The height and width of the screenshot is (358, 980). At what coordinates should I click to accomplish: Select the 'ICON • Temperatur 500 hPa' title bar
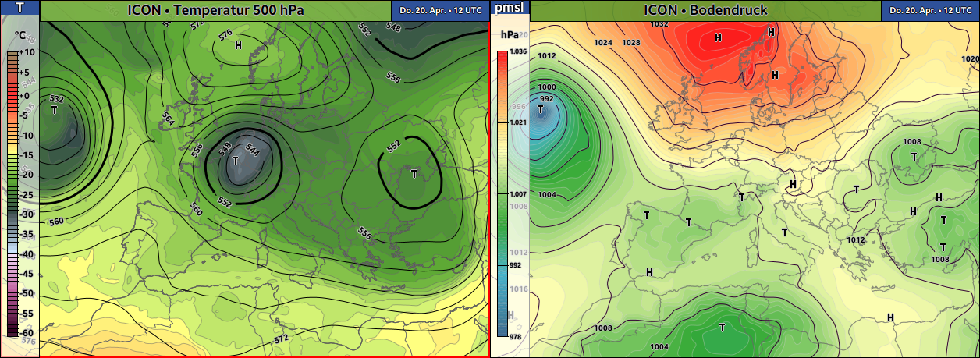215,10
